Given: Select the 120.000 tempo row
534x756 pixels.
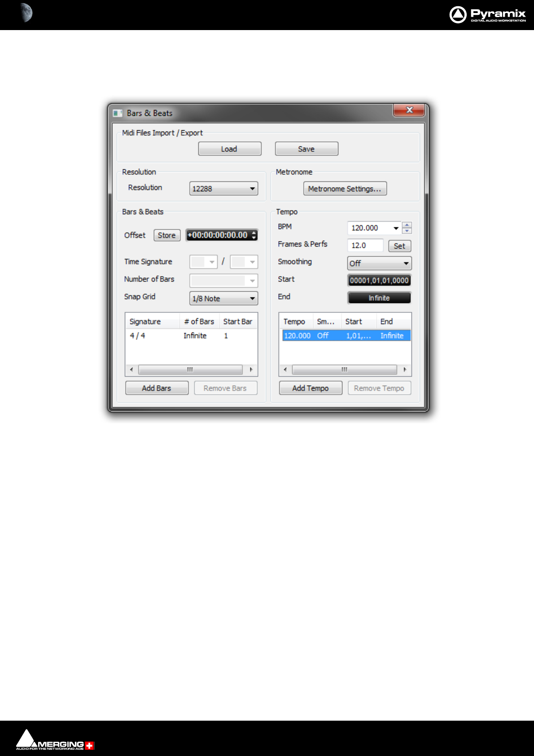Looking at the screenshot, I should click(x=346, y=336).
